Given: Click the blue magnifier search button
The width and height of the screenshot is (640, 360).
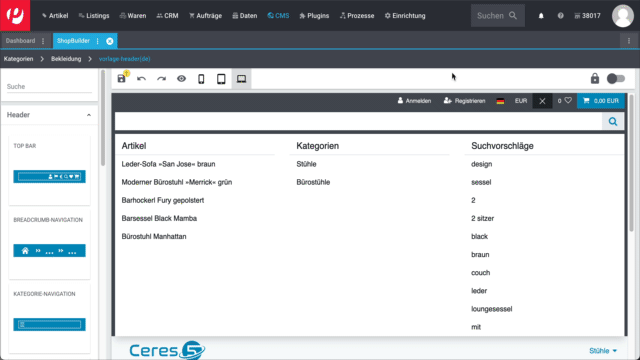Looking at the screenshot, I should click(x=613, y=121).
